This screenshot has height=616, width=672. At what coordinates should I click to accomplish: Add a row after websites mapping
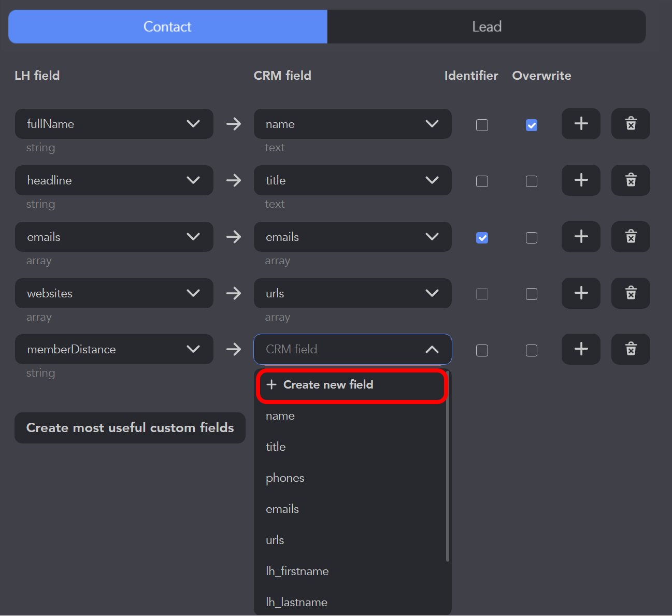(581, 293)
